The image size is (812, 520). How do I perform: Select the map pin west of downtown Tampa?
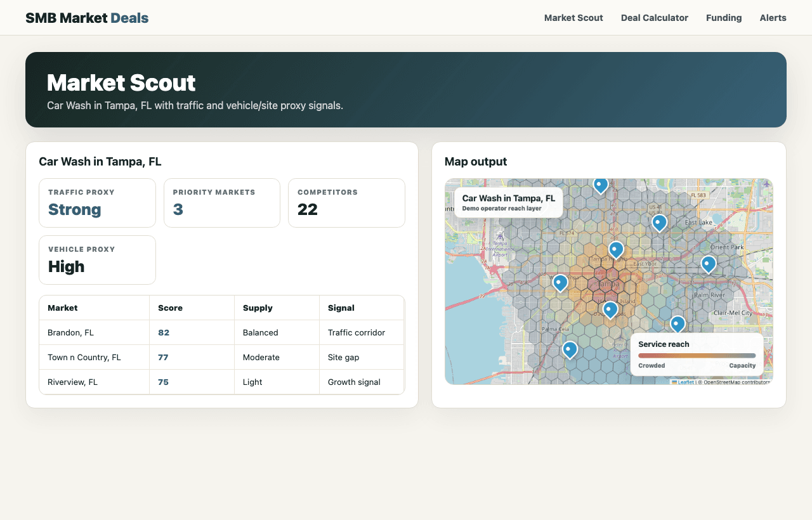[x=560, y=282]
